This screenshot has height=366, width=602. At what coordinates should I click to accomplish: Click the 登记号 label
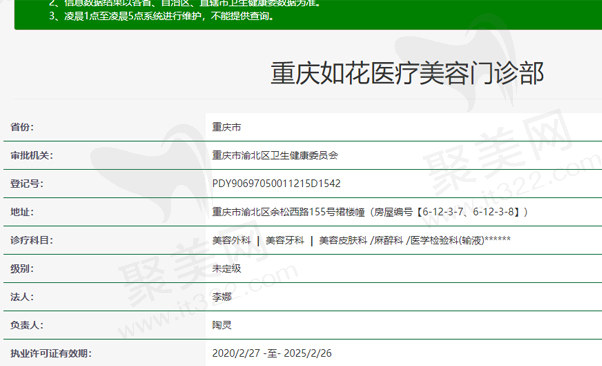26,184
